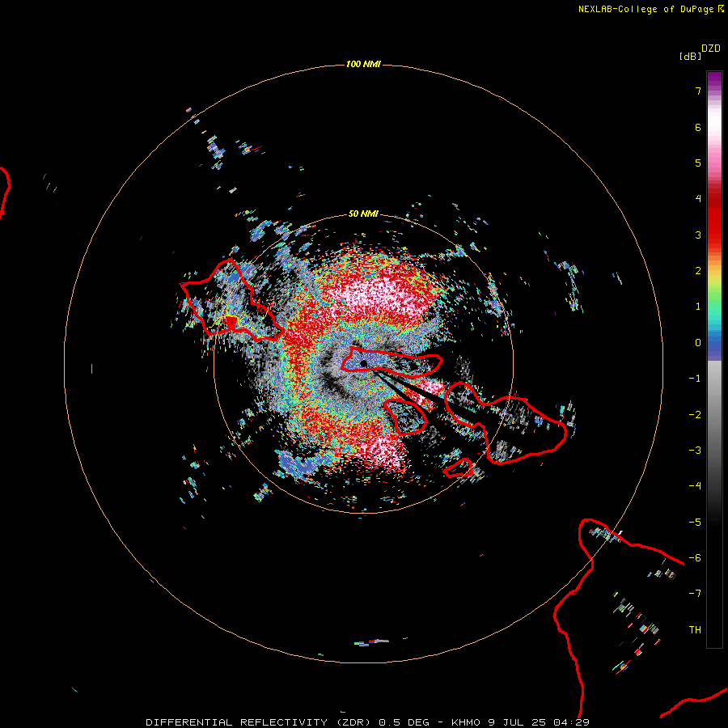Select the 100 NMI range ring label
Image resolution: width=728 pixels, height=728 pixels.
363,64
